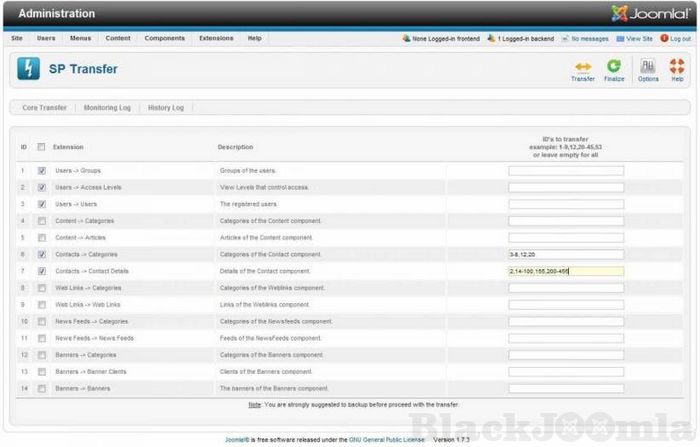Click the View Site icon link
The height and width of the screenshot is (447, 700).
pyautogui.click(x=621, y=38)
